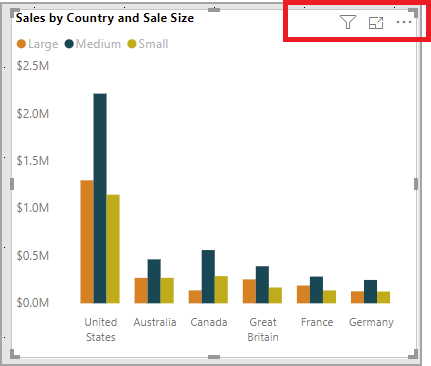
Task: Open the visual's filter icon
Action: click(x=348, y=22)
